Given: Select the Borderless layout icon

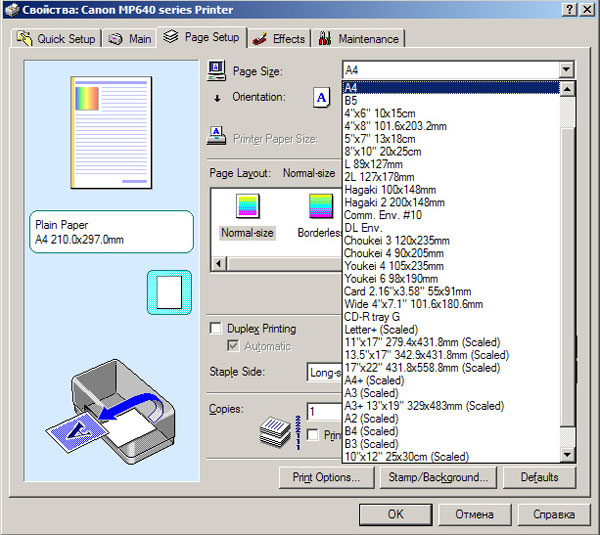Looking at the screenshot, I should 321,206.
